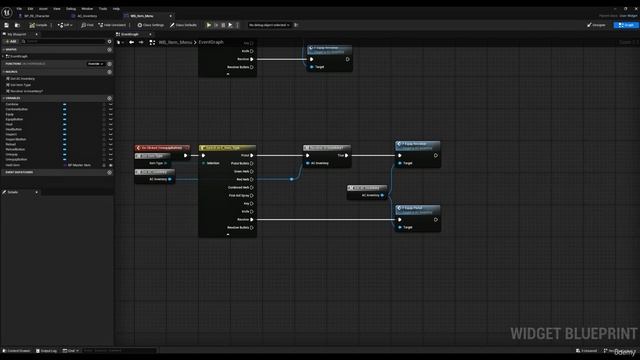640x360 pixels.
Task: Open the Debug menu
Action: click(x=71, y=9)
